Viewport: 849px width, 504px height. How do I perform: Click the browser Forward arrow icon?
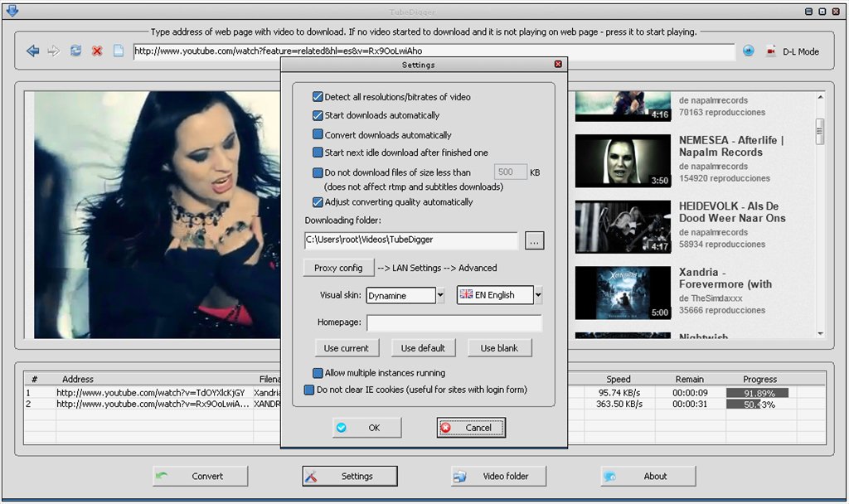pyautogui.click(x=53, y=51)
